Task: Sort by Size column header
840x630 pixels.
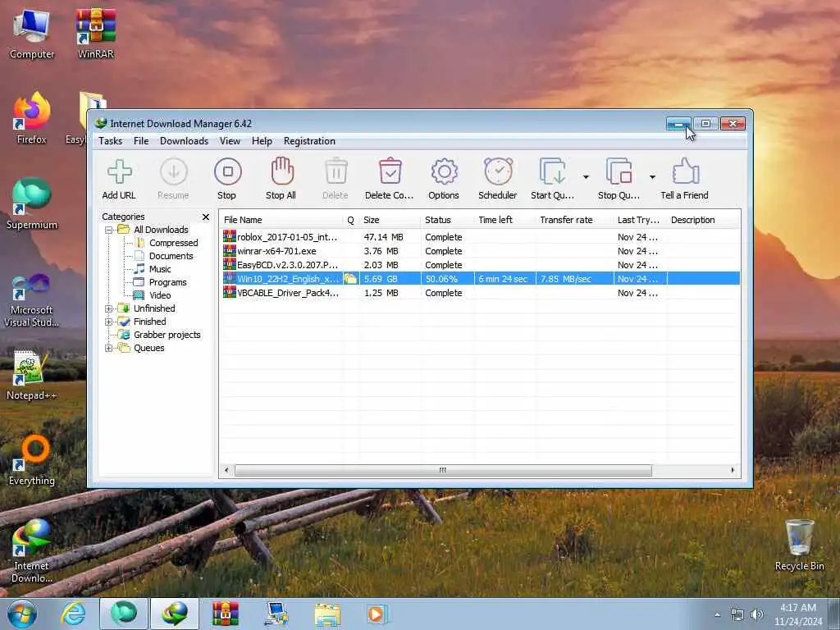Action: [390, 220]
